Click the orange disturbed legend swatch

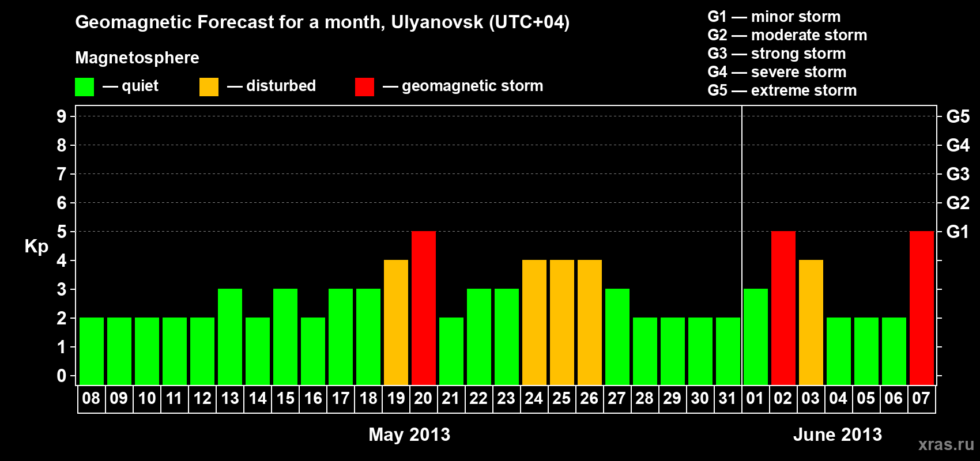[x=209, y=87]
